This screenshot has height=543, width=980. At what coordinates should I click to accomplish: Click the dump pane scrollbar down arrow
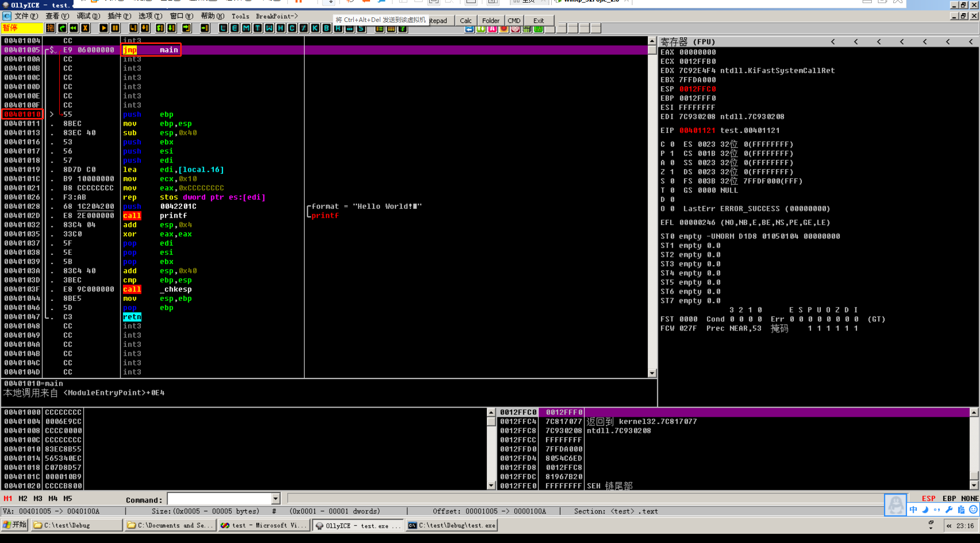click(x=492, y=485)
